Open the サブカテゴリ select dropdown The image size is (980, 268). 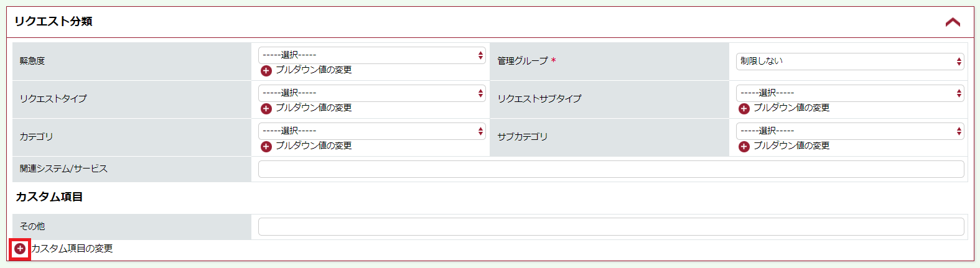[850, 131]
